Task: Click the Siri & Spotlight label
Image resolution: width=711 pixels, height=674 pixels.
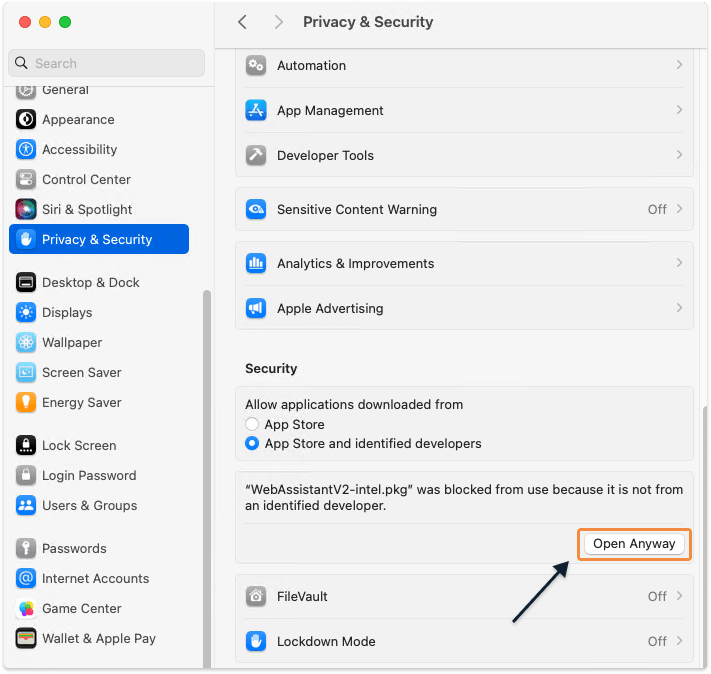Action: point(87,210)
